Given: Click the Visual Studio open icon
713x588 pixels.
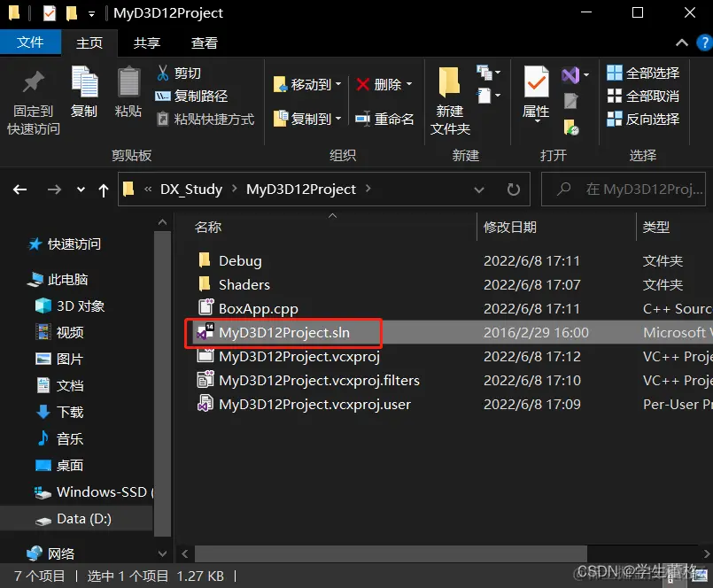Looking at the screenshot, I should (x=570, y=75).
